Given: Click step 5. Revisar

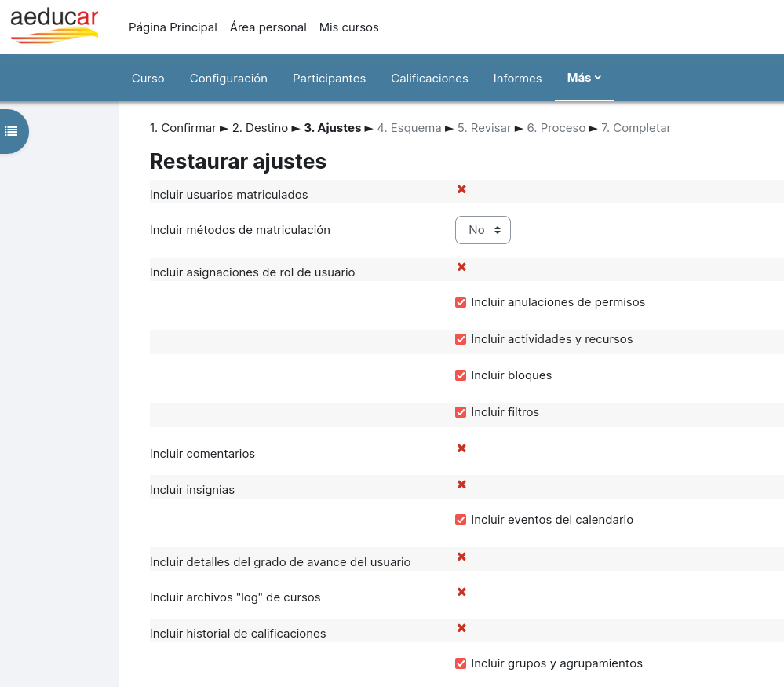Looking at the screenshot, I should (x=484, y=128).
